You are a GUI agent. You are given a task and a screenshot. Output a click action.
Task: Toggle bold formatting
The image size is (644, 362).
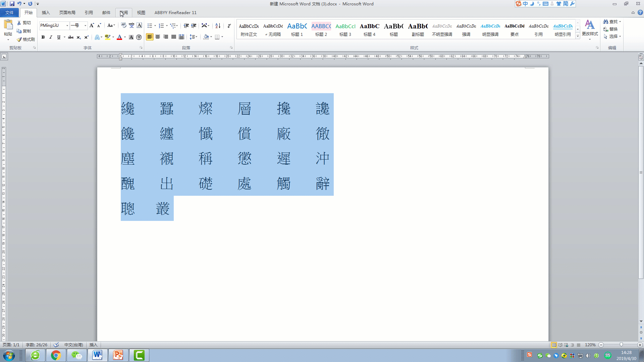[x=43, y=37]
